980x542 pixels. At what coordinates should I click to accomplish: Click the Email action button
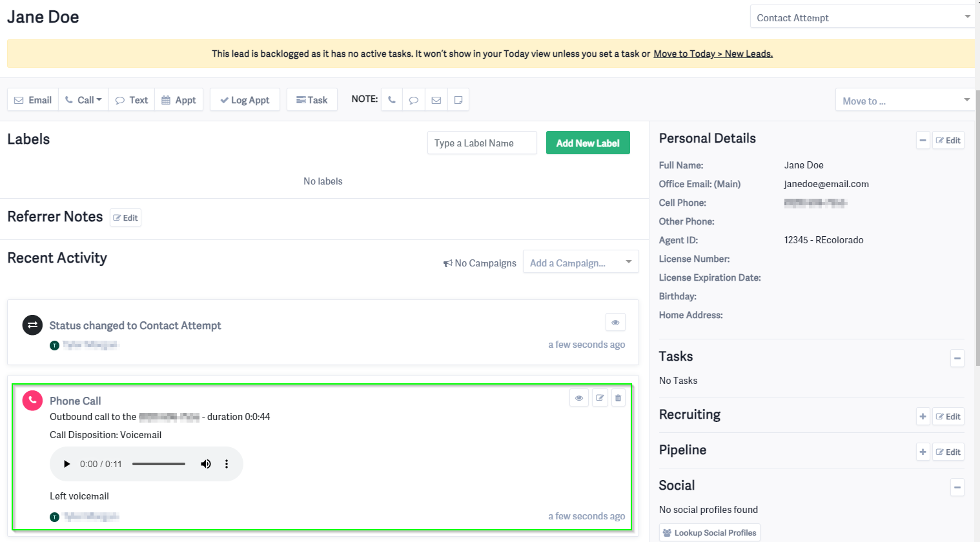pyautogui.click(x=33, y=100)
